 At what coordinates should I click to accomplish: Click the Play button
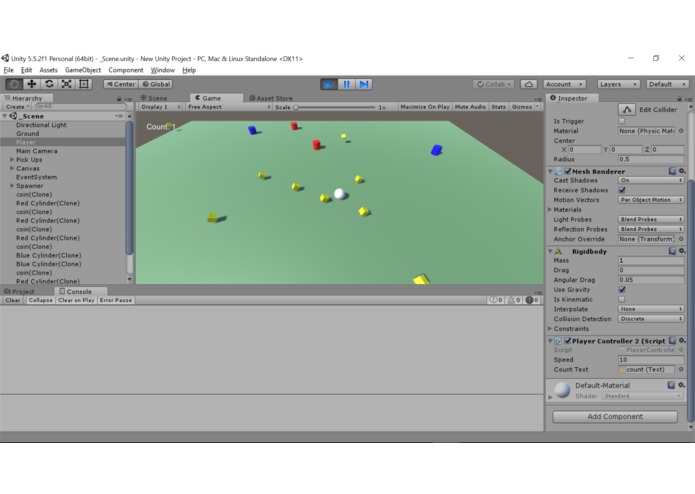(329, 84)
